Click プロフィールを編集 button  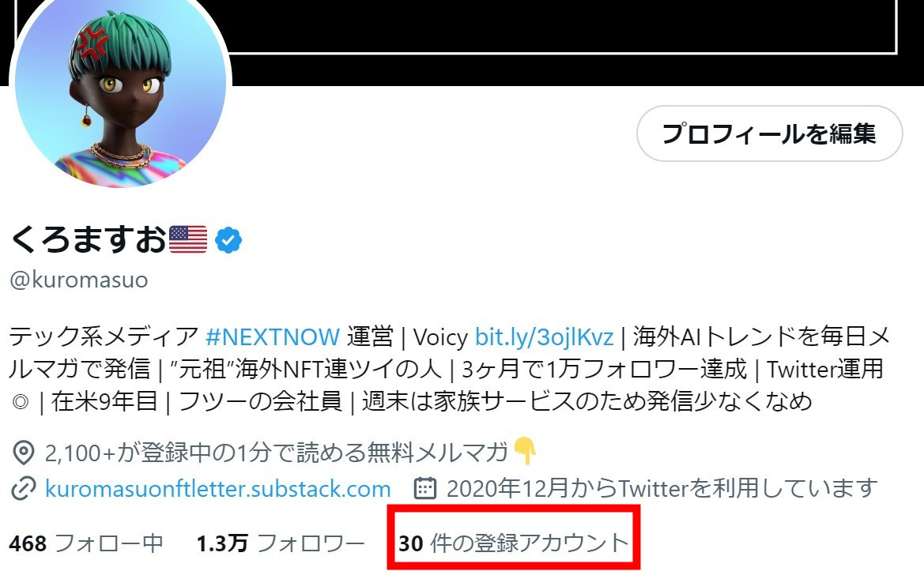(770, 133)
